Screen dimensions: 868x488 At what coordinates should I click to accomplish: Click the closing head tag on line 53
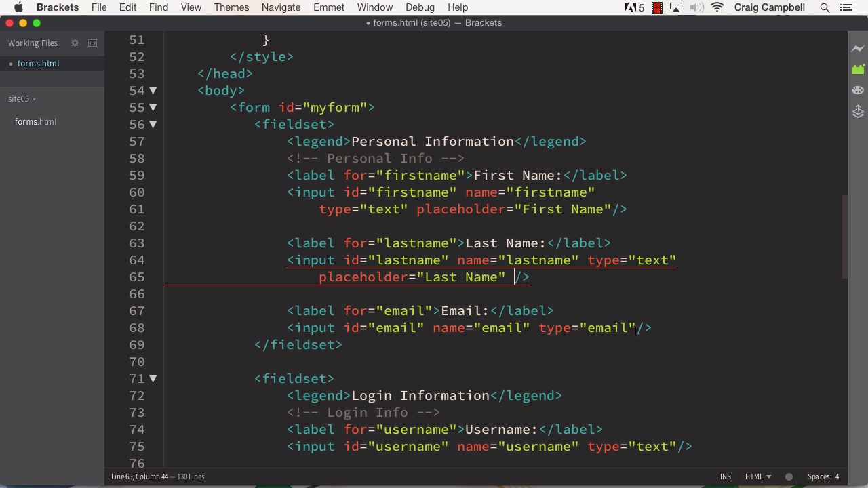pos(225,74)
